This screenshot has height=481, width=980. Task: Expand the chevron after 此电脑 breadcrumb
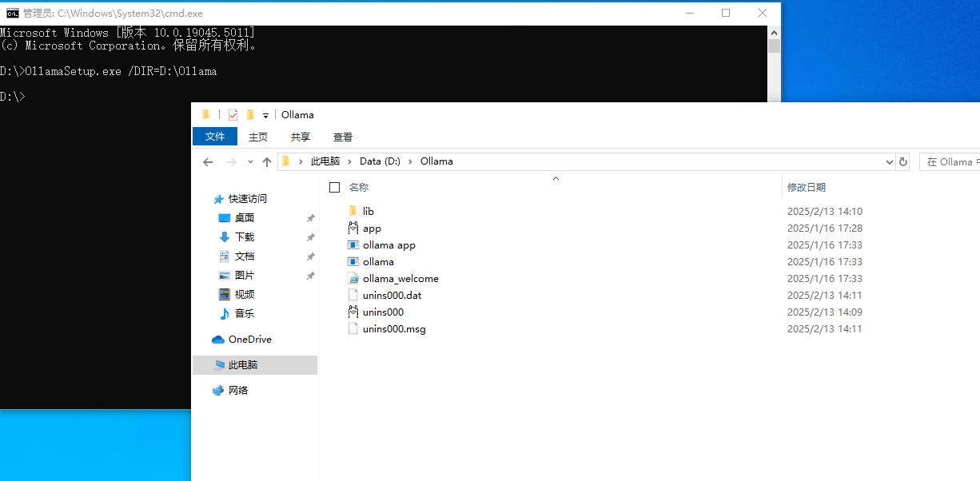click(x=349, y=161)
